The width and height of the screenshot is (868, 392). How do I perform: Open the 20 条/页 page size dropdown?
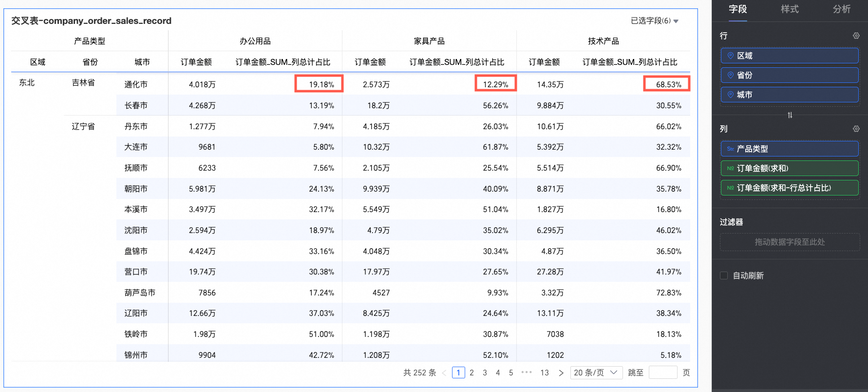pyautogui.click(x=596, y=372)
